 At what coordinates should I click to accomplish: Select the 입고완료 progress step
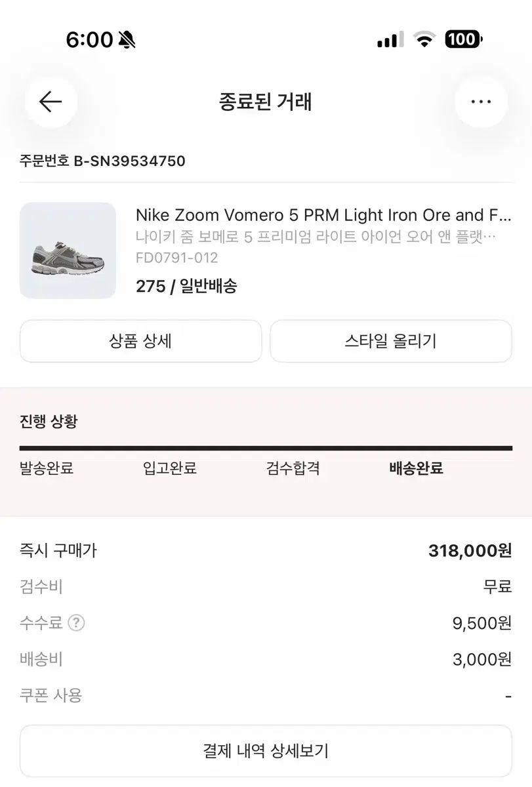tap(170, 468)
